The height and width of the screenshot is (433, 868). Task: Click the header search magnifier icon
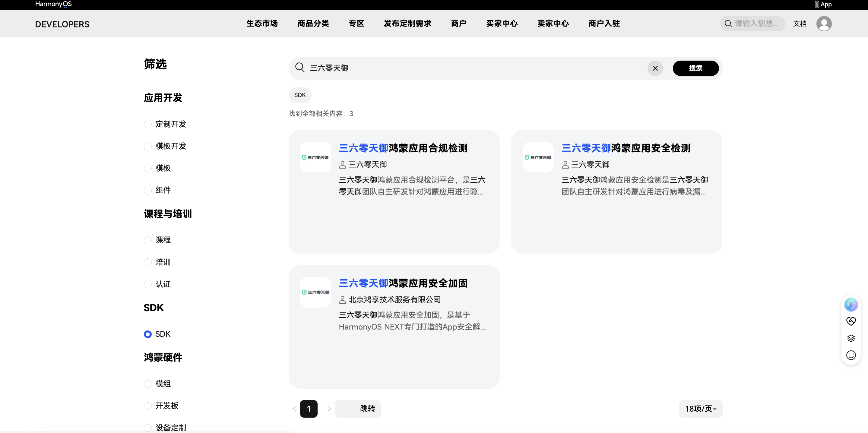tap(728, 24)
